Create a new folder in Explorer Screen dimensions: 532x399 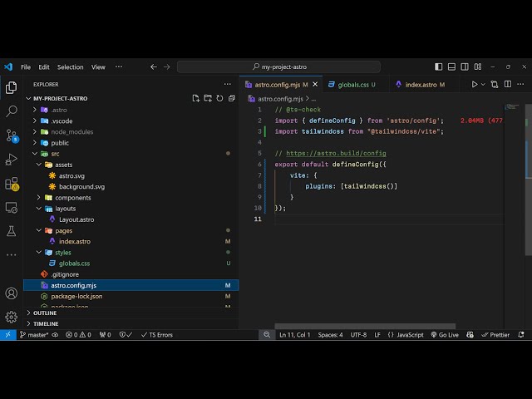208,98
